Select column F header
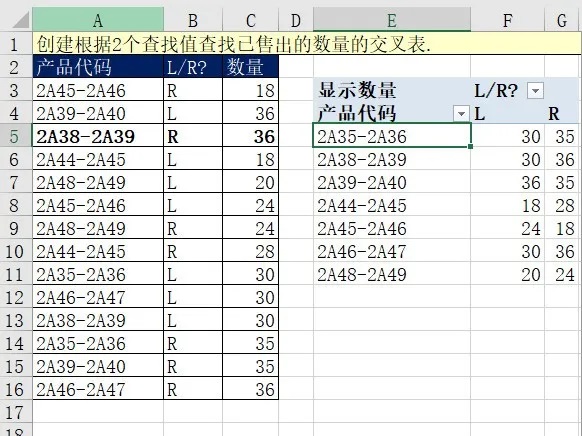 tap(507, 19)
